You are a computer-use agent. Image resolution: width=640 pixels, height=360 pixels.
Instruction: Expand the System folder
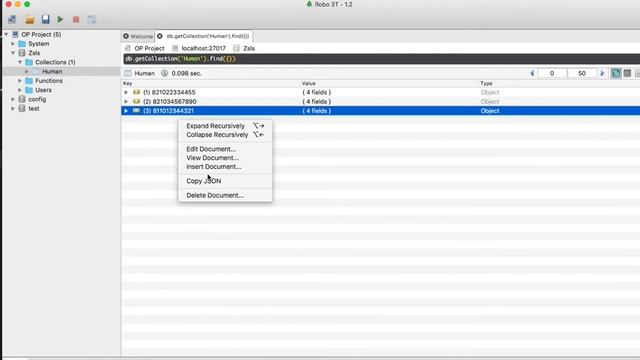coord(13,44)
